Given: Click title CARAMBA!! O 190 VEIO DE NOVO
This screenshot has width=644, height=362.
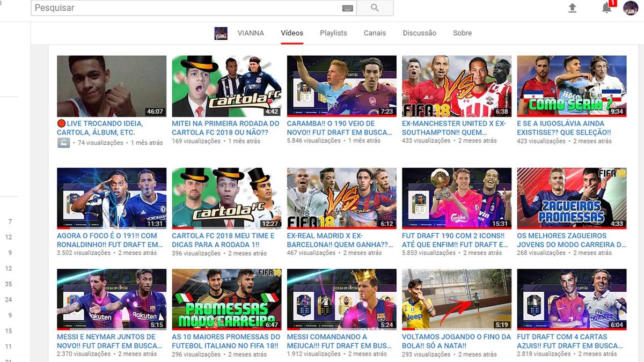Looking at the screenshot, I should (340, 128).
